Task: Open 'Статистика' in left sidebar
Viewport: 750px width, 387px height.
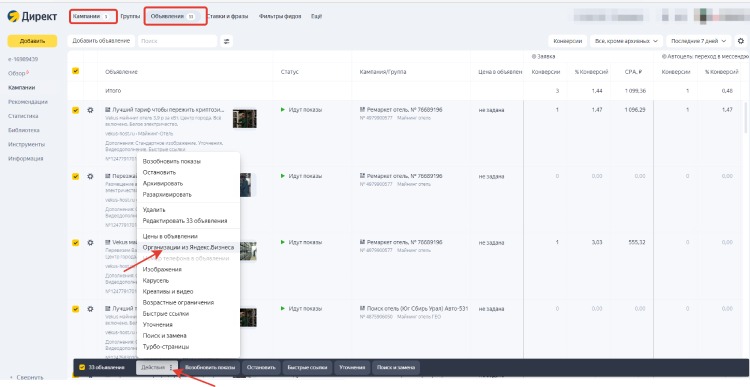Action: [23, 116]
